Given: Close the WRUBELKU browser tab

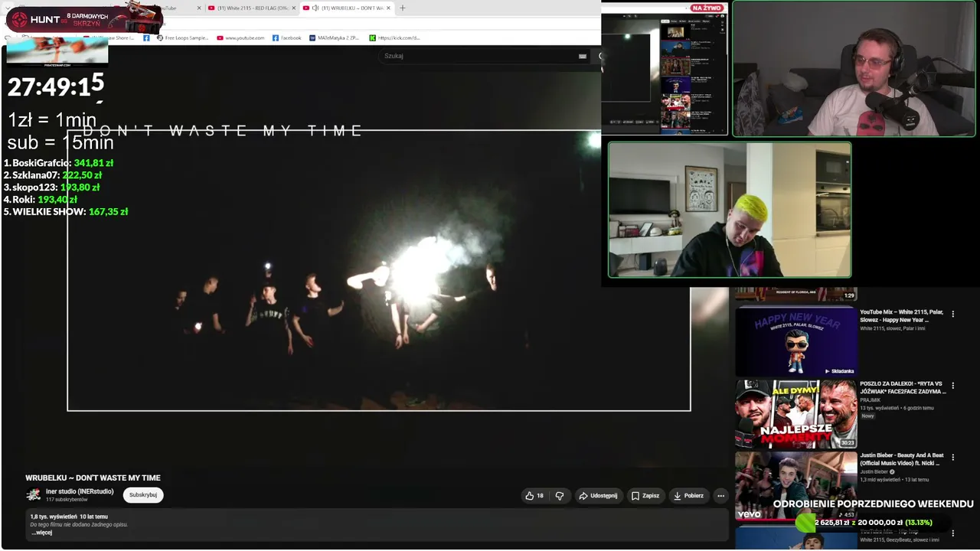Looking at the screenshot, I should 388,8.
